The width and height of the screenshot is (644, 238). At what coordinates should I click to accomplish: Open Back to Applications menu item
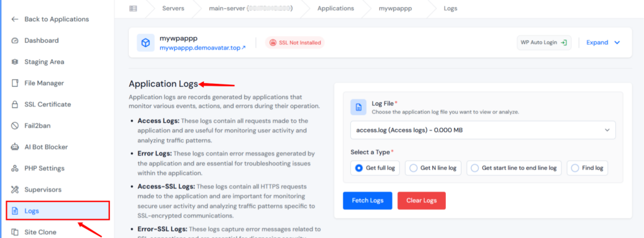57,20
